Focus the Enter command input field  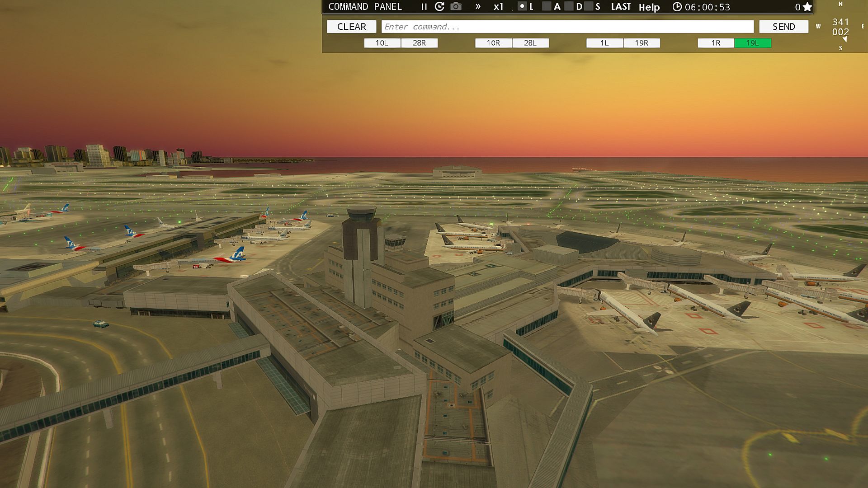coord(567,27)
